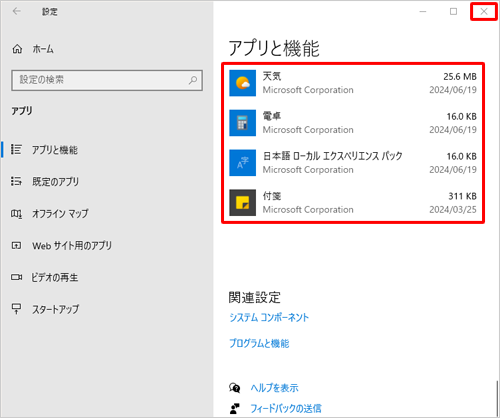This screenshot has height=418, width=500.
Task: Click the スタートアップ sidebar icon
Action: tap(16, 309)
